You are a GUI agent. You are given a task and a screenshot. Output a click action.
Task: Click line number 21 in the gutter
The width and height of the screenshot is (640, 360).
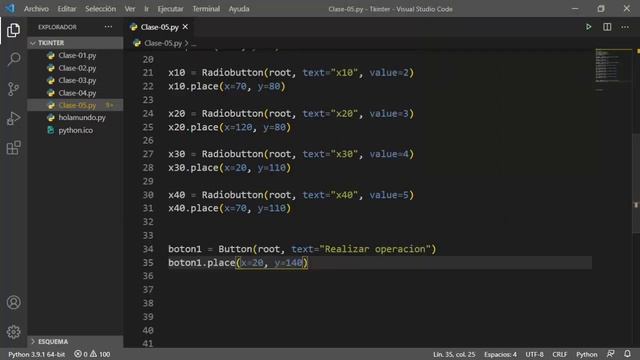click(x=148, y=73)
